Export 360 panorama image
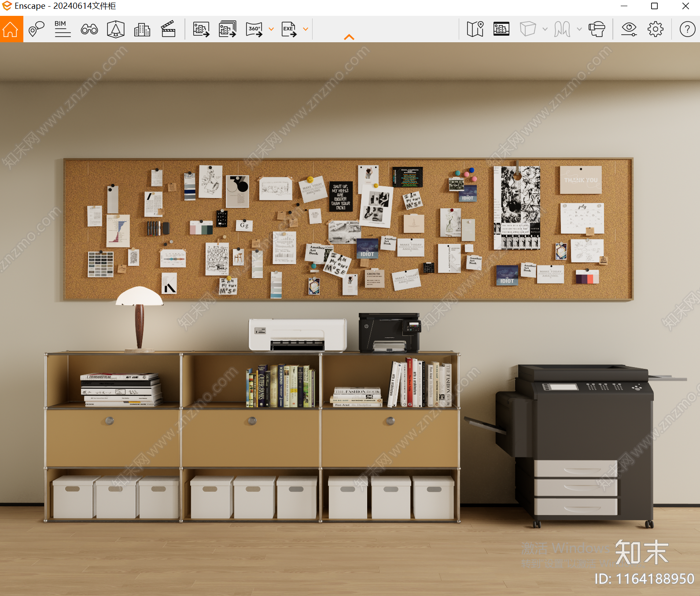The image size is (700, 596). click(x=254, y=29)
